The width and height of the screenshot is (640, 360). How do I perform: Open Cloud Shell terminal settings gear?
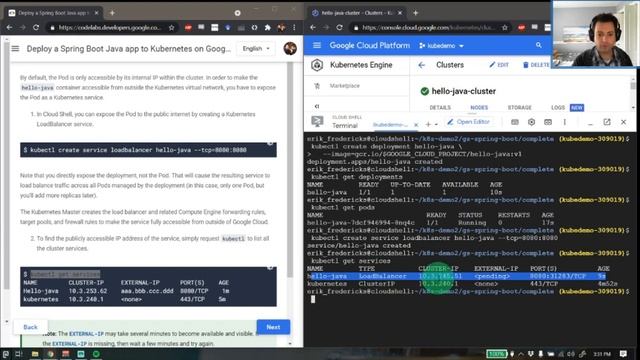[x=531, y=122]
